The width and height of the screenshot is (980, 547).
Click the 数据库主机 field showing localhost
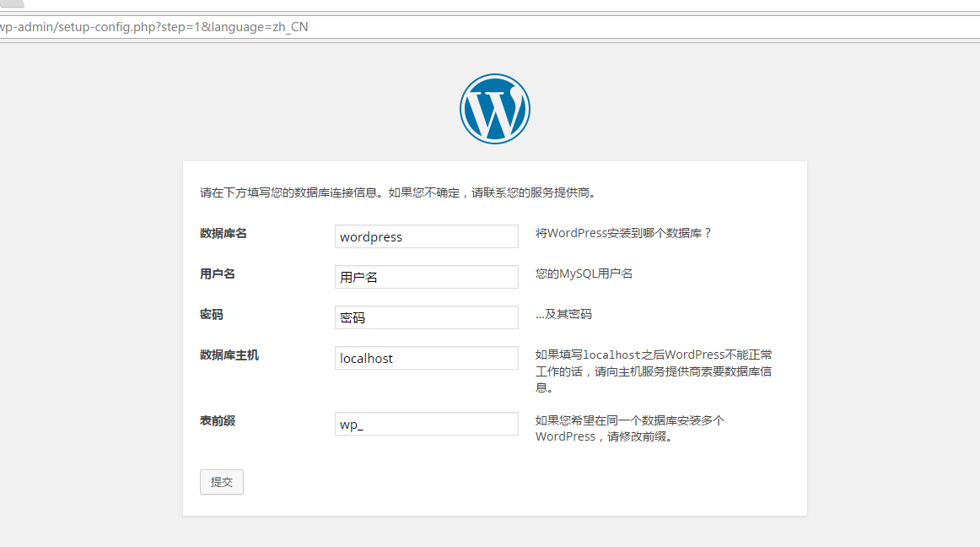click(426, 358)
